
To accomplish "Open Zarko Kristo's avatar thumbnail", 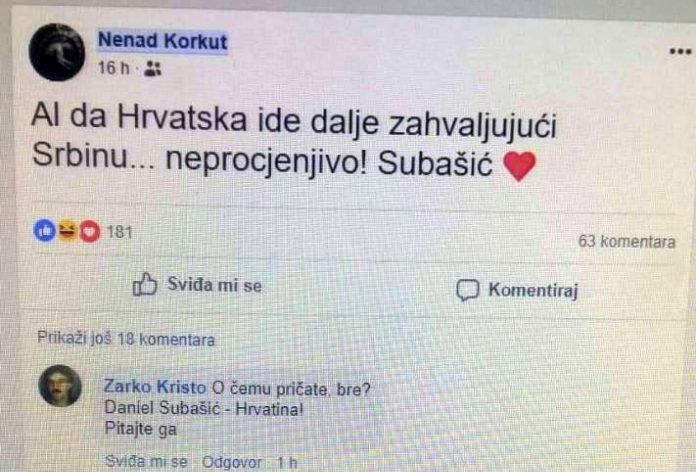I will click(60, 386).
